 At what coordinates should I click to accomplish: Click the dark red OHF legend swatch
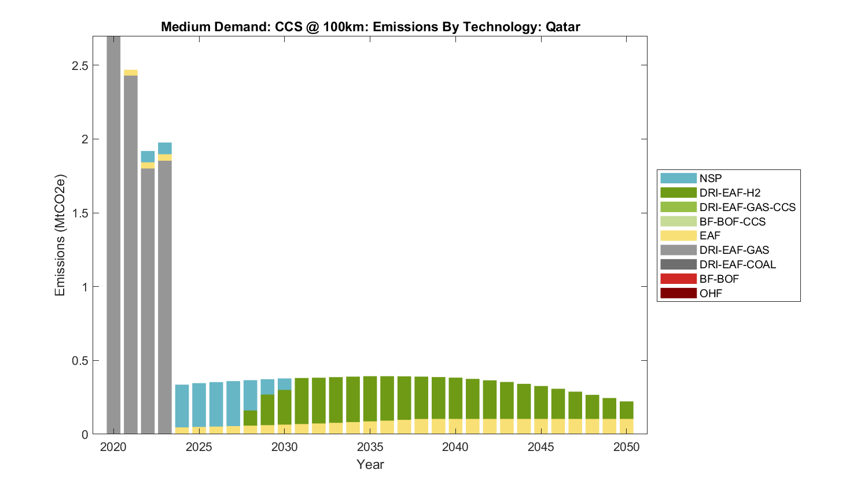[x=678, y=293]
